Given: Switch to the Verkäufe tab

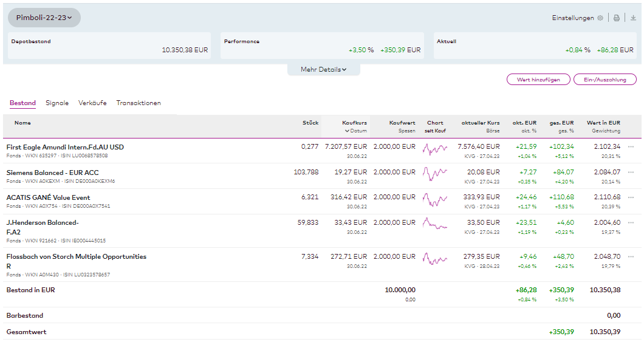Looking at the screenshot, I should tap(92, 103).
